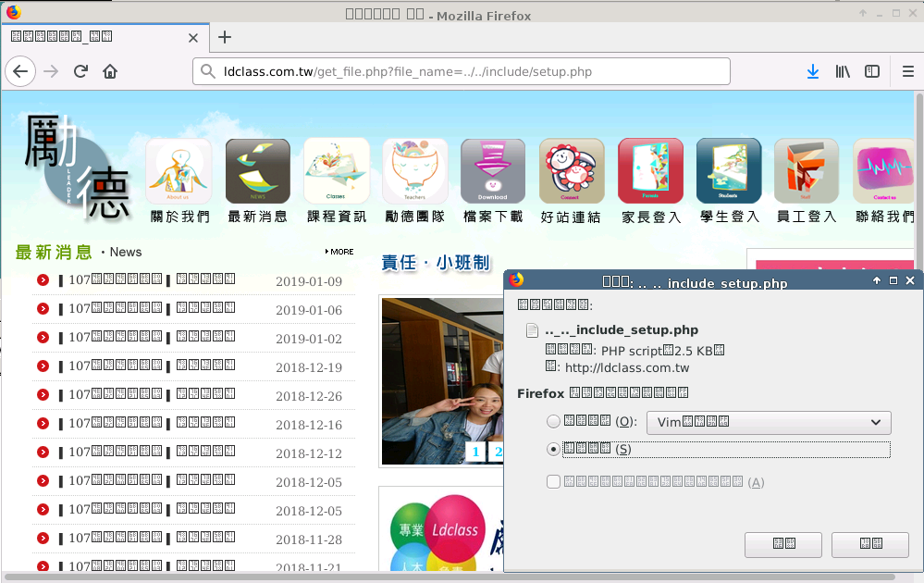
Task: Expand the Vim application dropdown
Action: (x=769, y=422)
